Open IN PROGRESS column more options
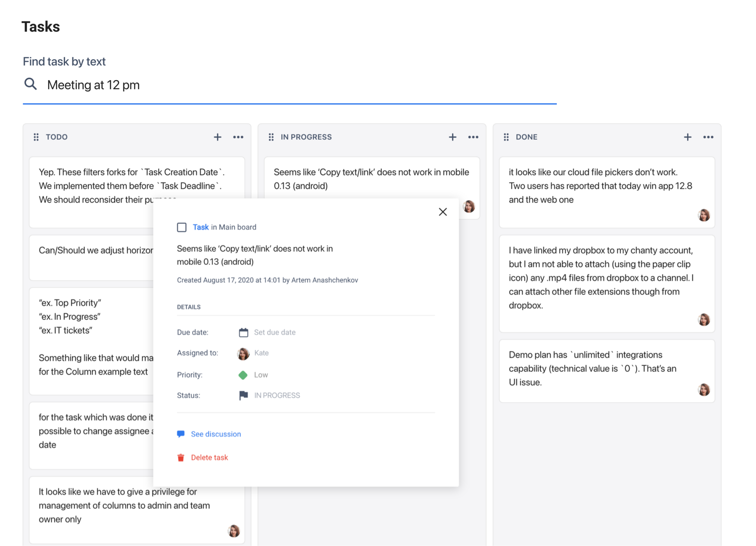 point(473,137)
